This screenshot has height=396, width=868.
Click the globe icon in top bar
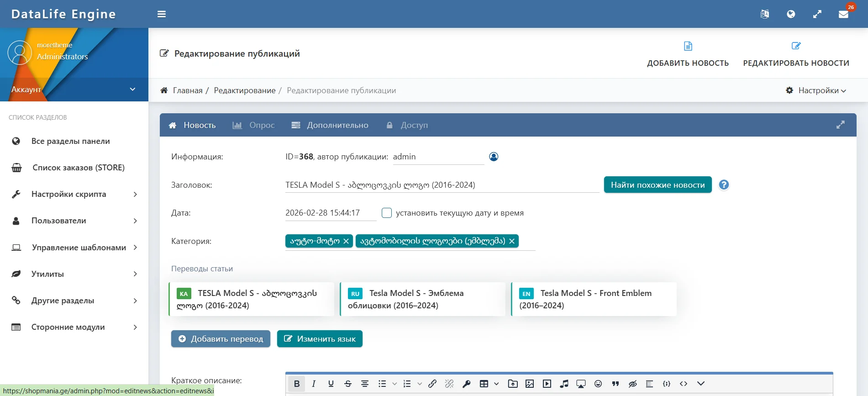tap(791, 14)
